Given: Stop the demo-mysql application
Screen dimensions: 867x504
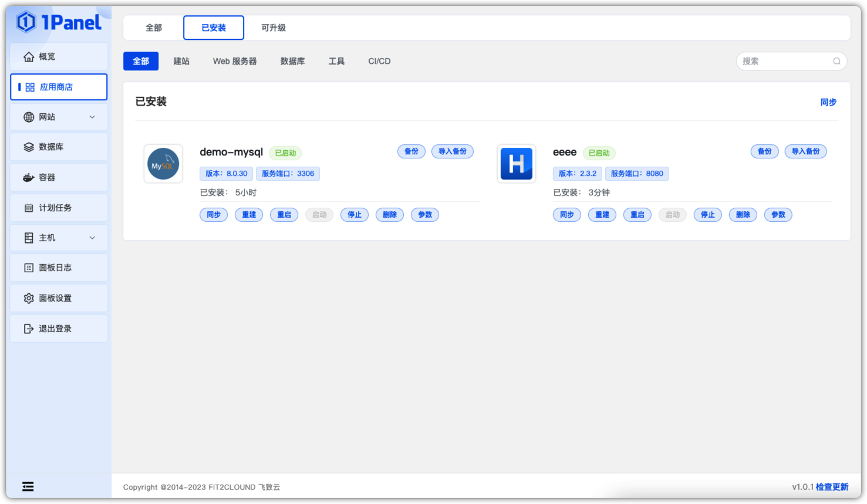Looking at the screenshot, I should click(355, 215).
